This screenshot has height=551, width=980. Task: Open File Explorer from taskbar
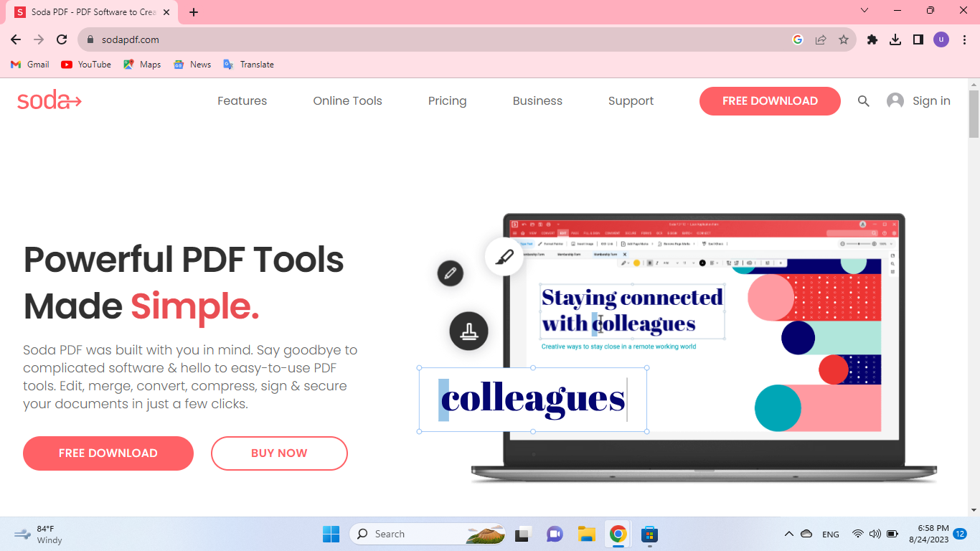click(x=587, y=534)
